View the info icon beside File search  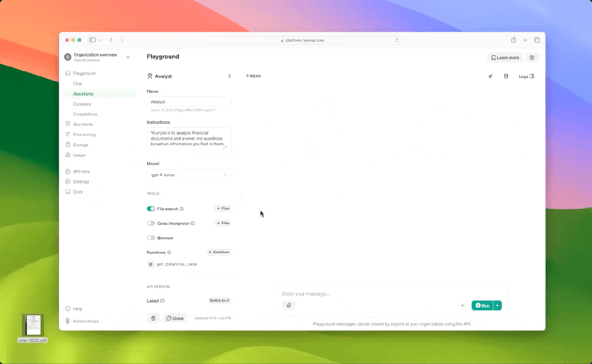pyautogui.click(x=181, y=209)
